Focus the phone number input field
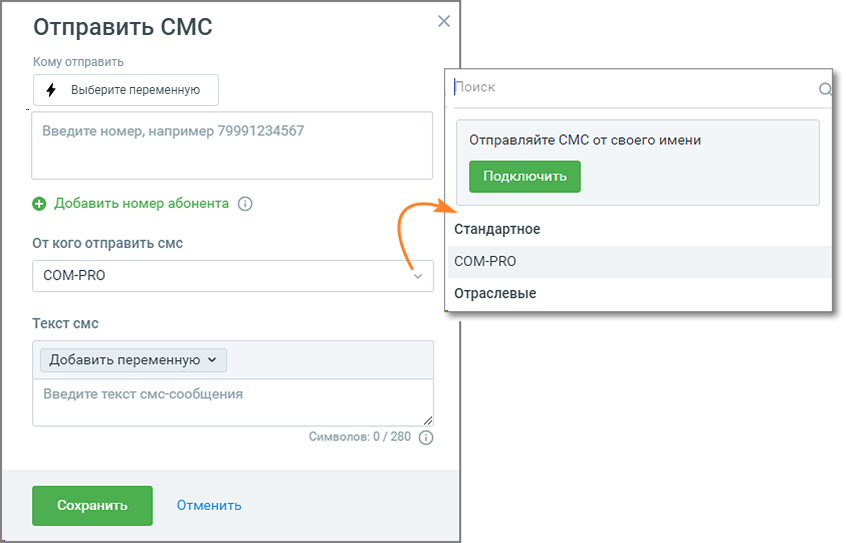 [232, 145]
